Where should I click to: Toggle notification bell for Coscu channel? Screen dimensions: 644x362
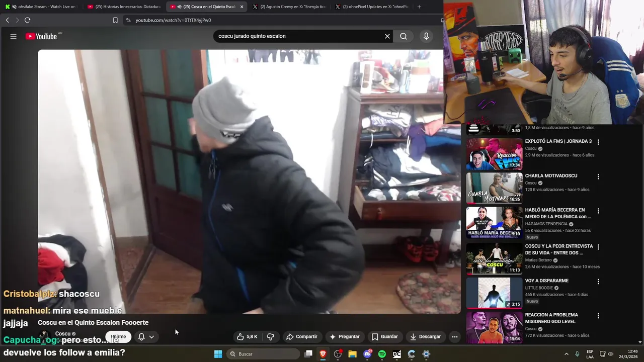coord(141,337)
